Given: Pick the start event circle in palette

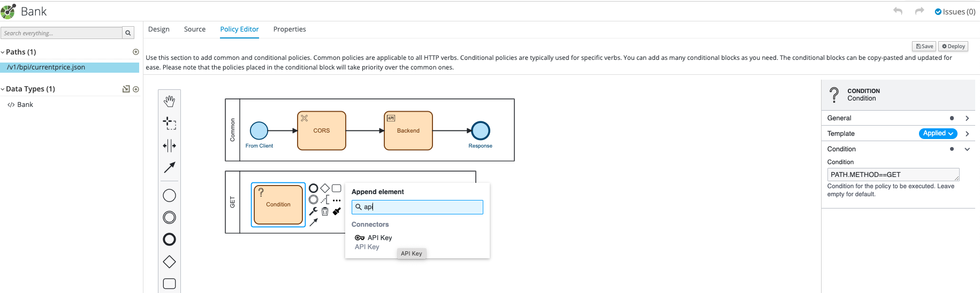Looking at the screenshot, I should tap(169, 196).
